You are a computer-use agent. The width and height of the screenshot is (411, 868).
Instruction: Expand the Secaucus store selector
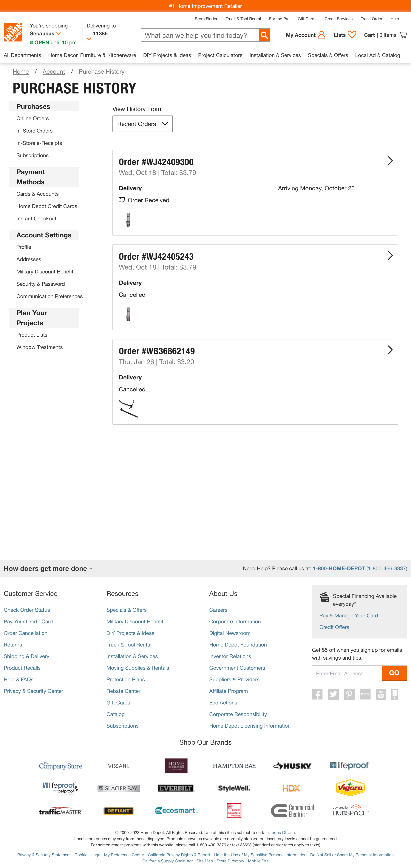coord(59,34)
